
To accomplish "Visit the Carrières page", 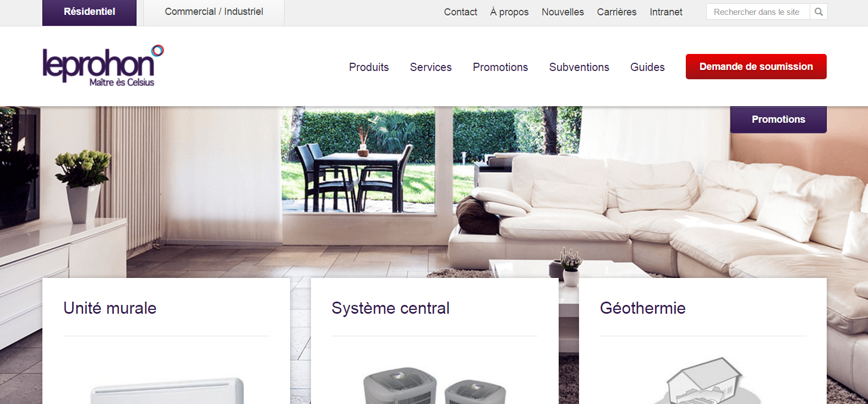I will click(616, 12).
